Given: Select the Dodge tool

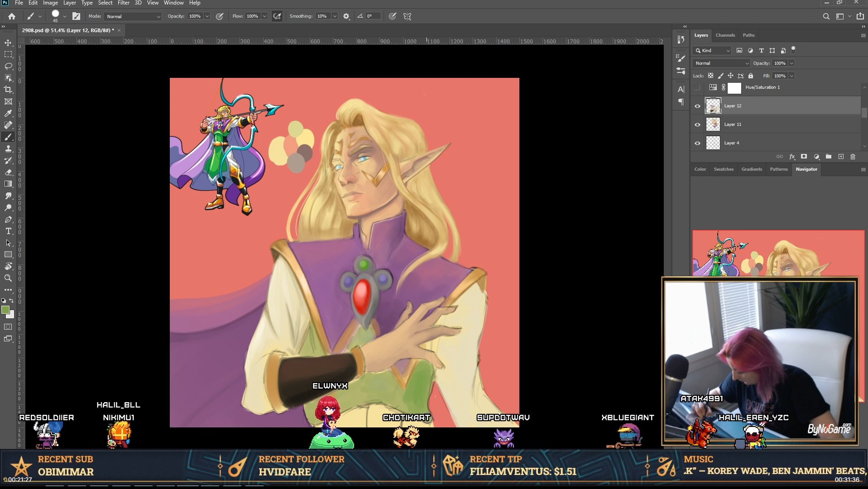Looking at the screenshot, I should pyautogui.click(x=8, y=207).
